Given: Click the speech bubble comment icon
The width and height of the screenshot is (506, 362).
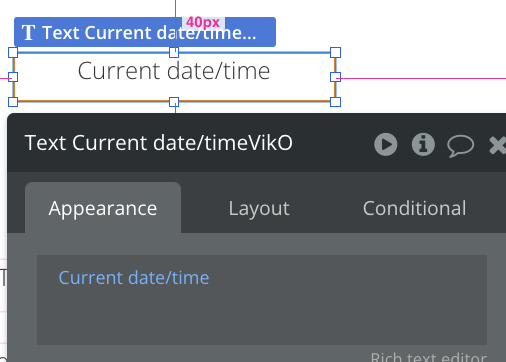Looking at the screenshot, I should 460,146.
